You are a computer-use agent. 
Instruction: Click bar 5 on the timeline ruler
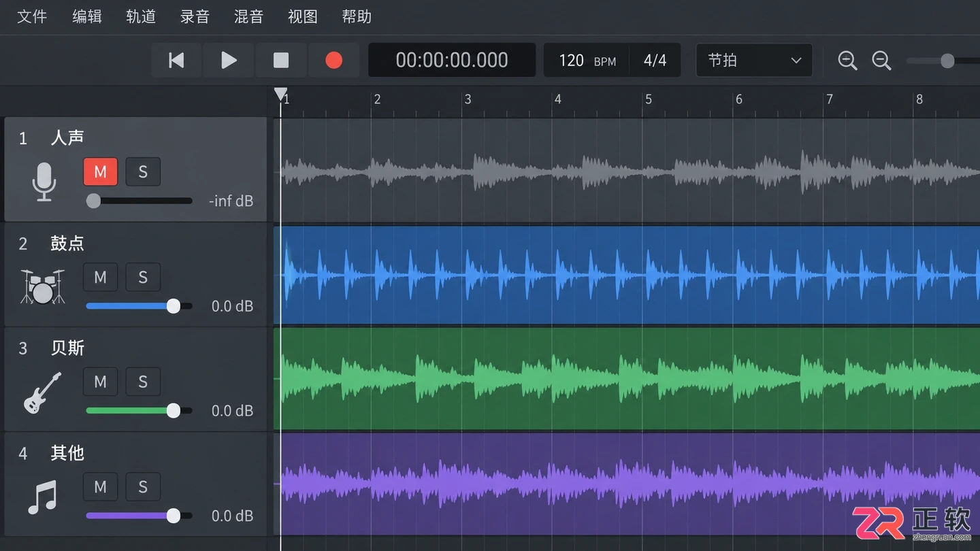click(x=649, y=99)
